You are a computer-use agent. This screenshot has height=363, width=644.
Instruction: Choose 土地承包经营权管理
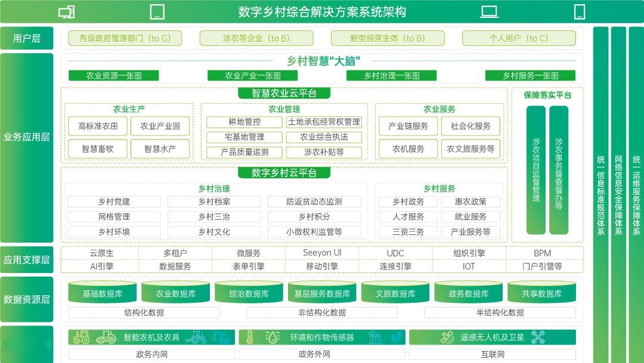tap(324, 122)
